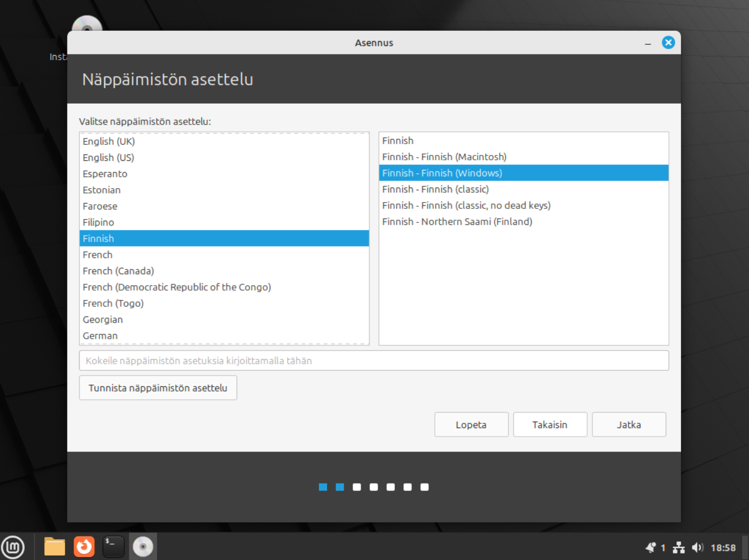Screen dimensions: 749x560
Task: Click Tunnista näppäimistön asettelu button
Action: (x=158, y=387)
